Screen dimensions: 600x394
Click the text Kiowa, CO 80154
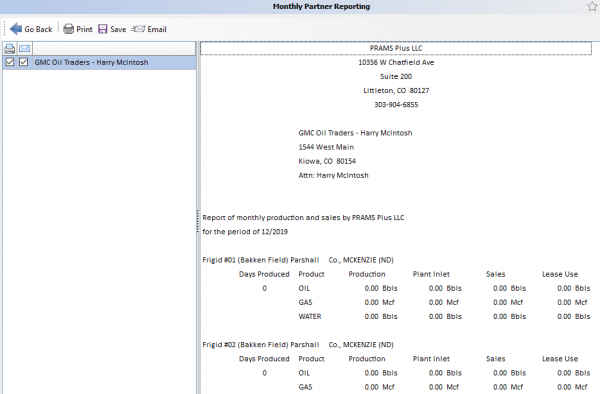tap(327, 161)
